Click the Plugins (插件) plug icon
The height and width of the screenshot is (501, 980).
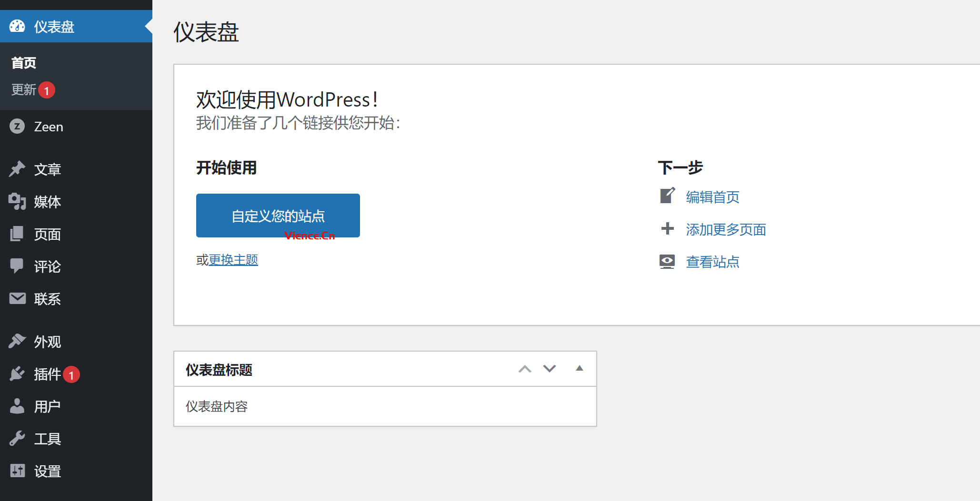point(17,374)
